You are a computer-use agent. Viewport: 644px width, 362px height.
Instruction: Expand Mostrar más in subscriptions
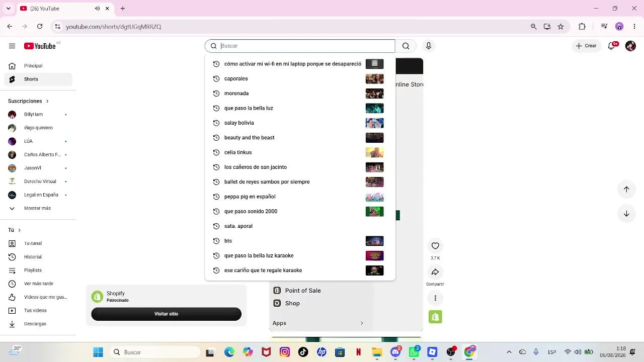36,208
